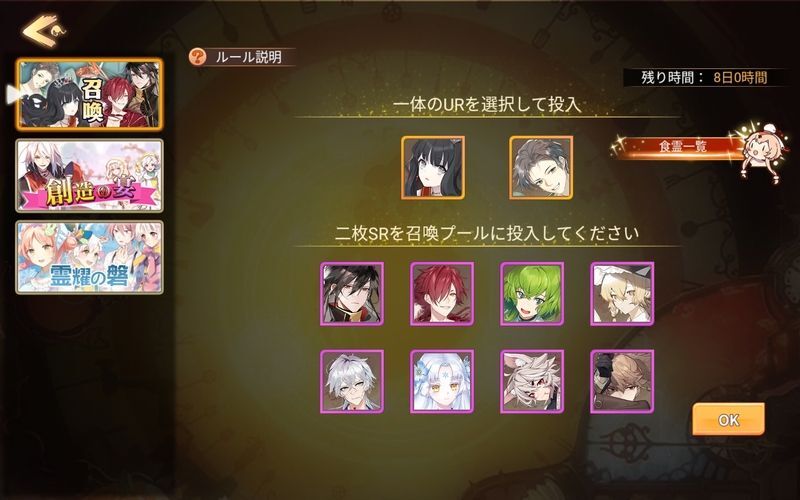
Task: Switch to the 創造の宴 banner tab
Action: pos(90,176)
